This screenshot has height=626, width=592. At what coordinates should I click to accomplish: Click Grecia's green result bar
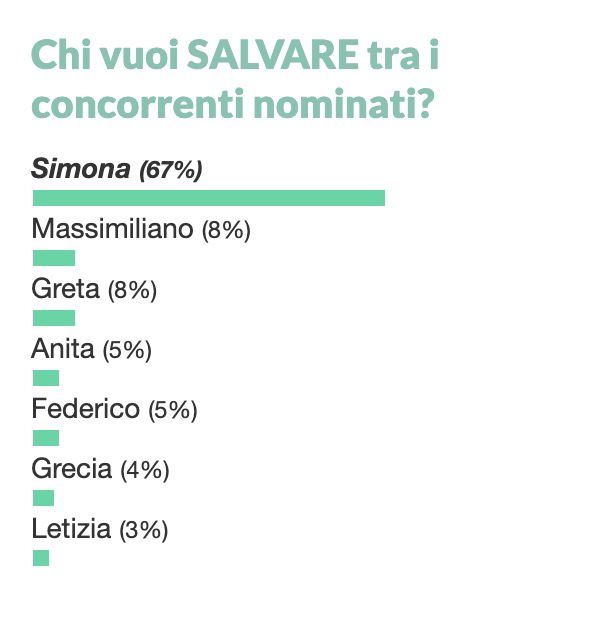[43, 498]
